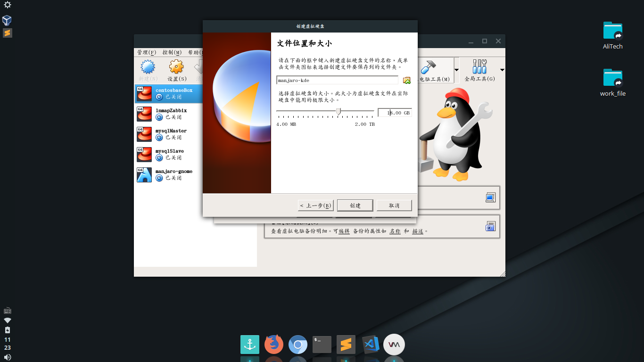Follow the 名称 link in snapshot description

click(395, 231)
